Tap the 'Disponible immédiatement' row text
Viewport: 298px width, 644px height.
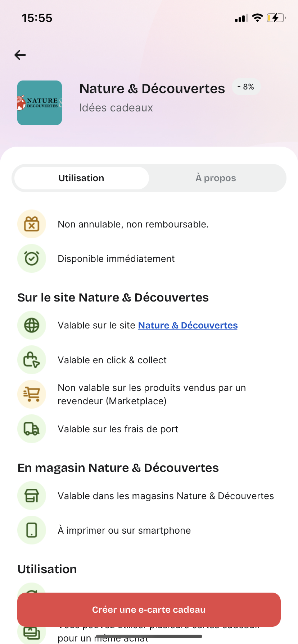pyautogui.click(x=116, y=259)
